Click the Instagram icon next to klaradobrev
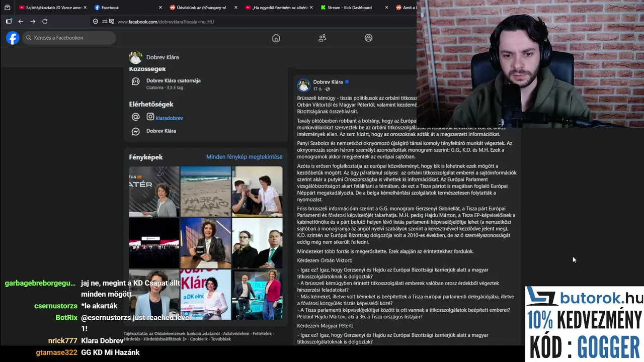644x362 pixels. 150,117
